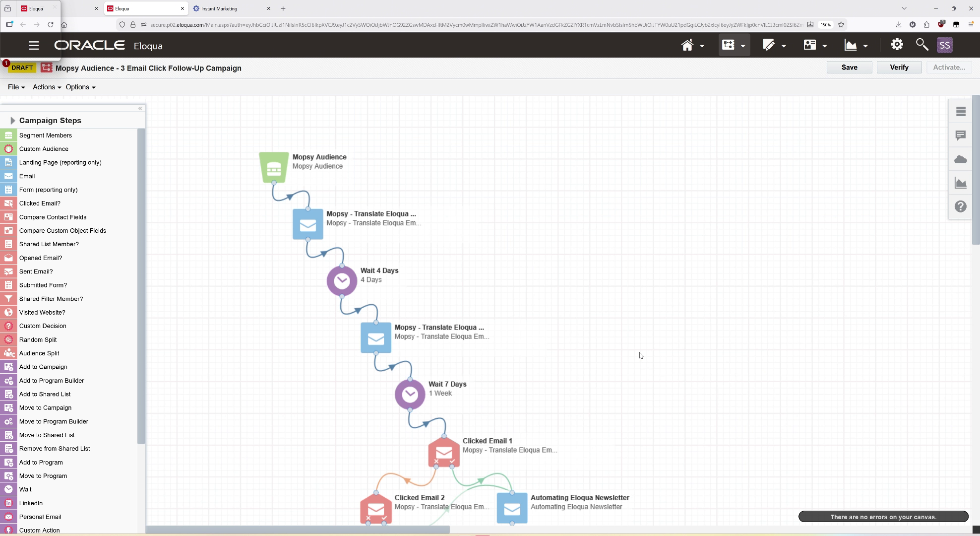980x536 pixels.
Task: Open a new browser tab
Action: (283, 8)
